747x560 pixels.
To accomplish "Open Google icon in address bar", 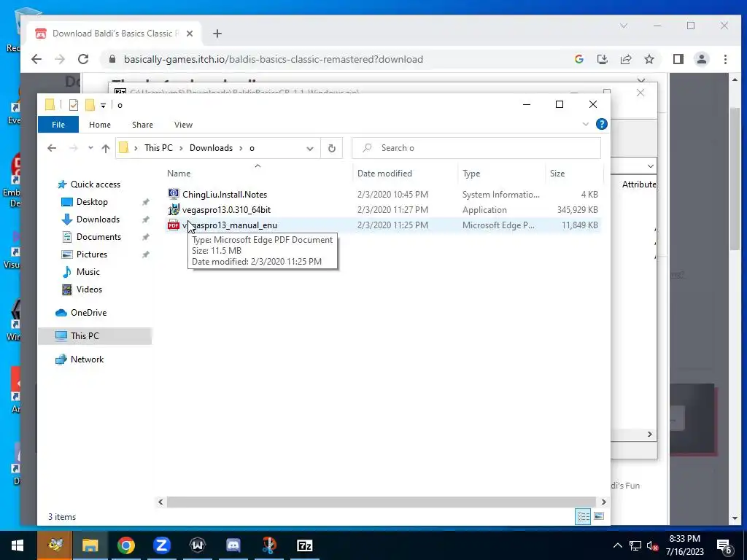I will 578,59.
